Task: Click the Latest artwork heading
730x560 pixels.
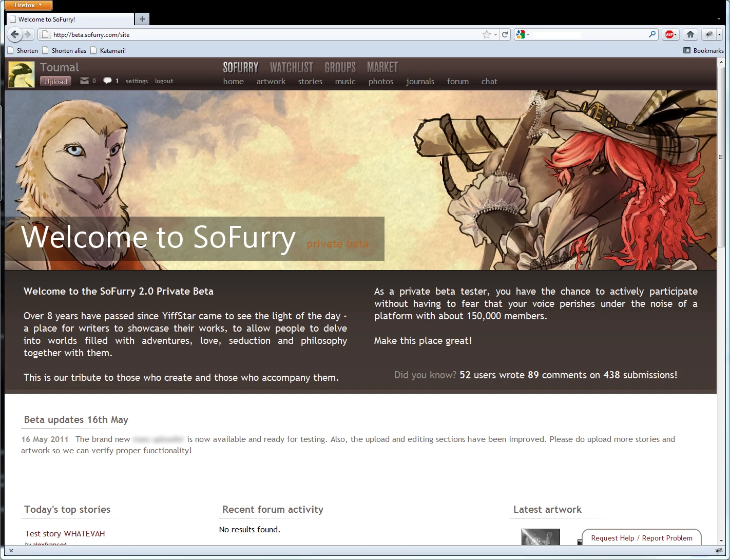Action: click(x=547, y=509)
